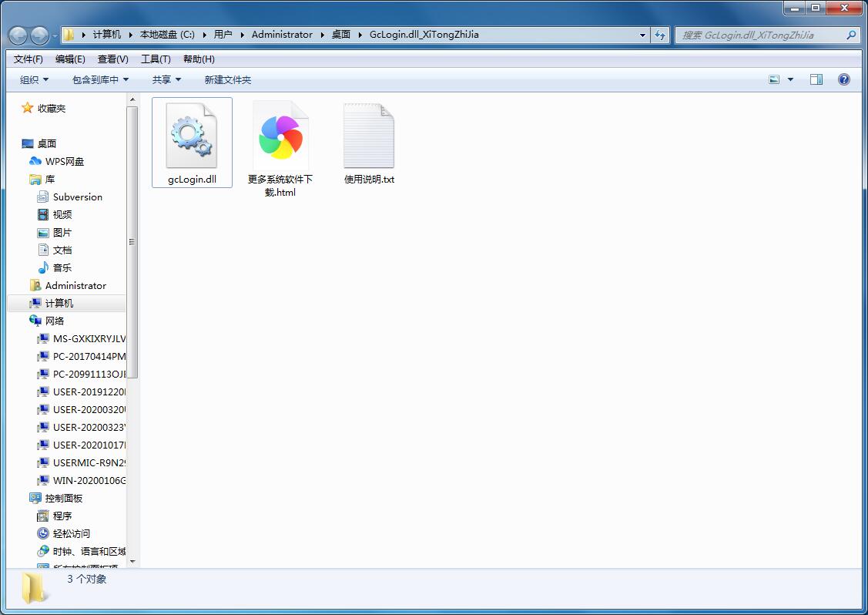Click the search GcLogin.dll_XiTongZhiJia input field
The width and height of the screenshot is (868, 615).
[x=761, y=35]
